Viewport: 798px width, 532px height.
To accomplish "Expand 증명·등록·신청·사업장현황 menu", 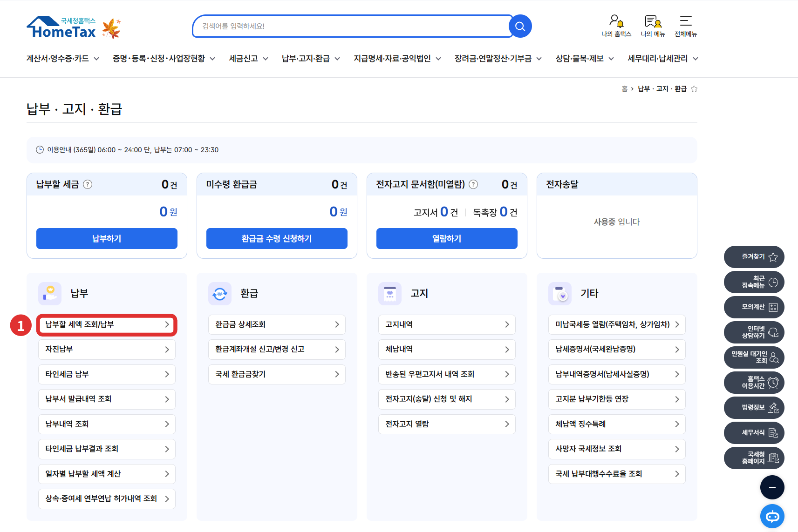I will click(x=164, y=59).
